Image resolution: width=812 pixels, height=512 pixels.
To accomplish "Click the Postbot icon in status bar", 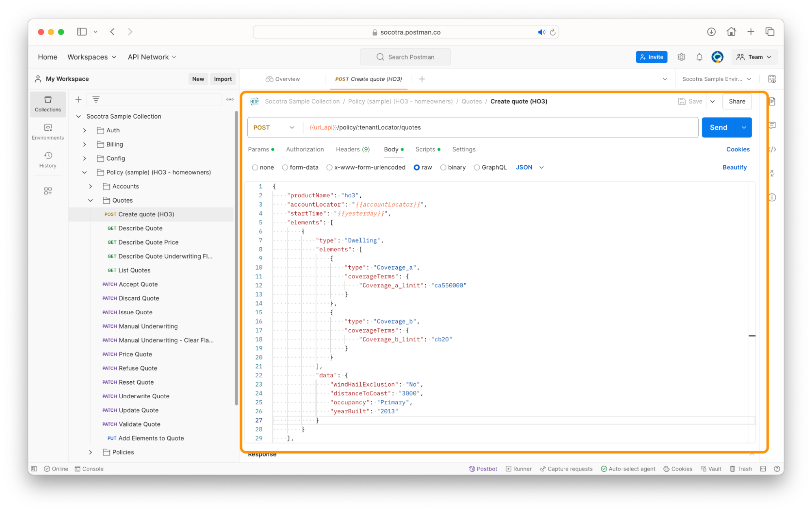I will [x=471, y=468].
